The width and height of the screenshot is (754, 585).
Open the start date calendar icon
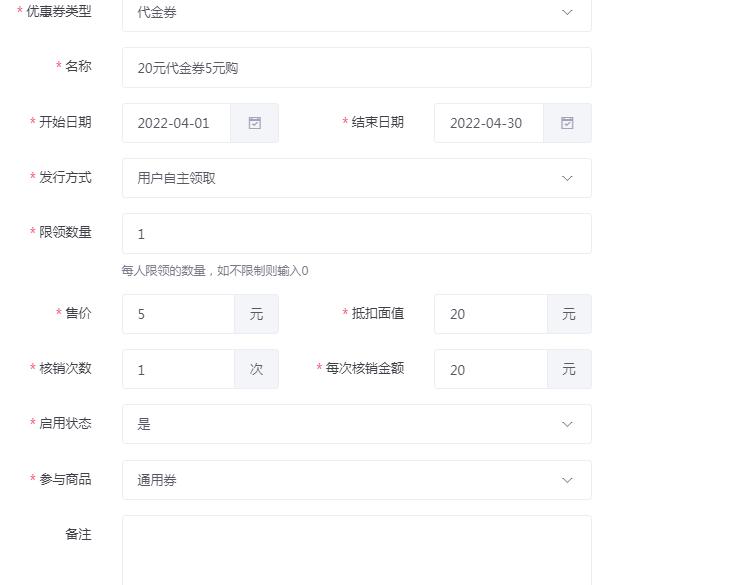click(x=255, y=123)
